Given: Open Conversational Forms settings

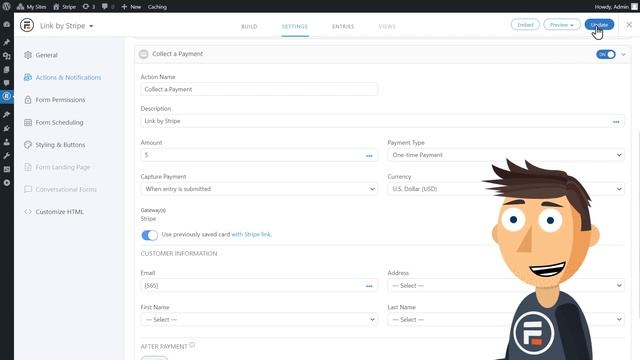Looking at the screenshot, I should (60, 189).
